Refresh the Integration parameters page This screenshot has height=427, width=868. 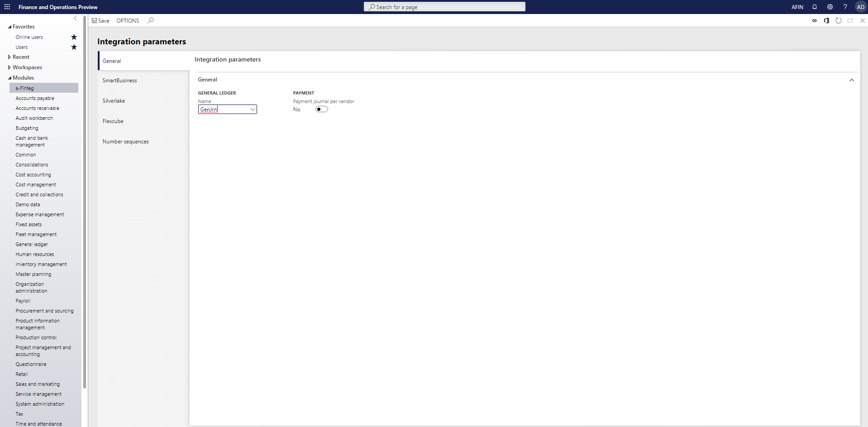pyautogui.click(x=839, y=20)
